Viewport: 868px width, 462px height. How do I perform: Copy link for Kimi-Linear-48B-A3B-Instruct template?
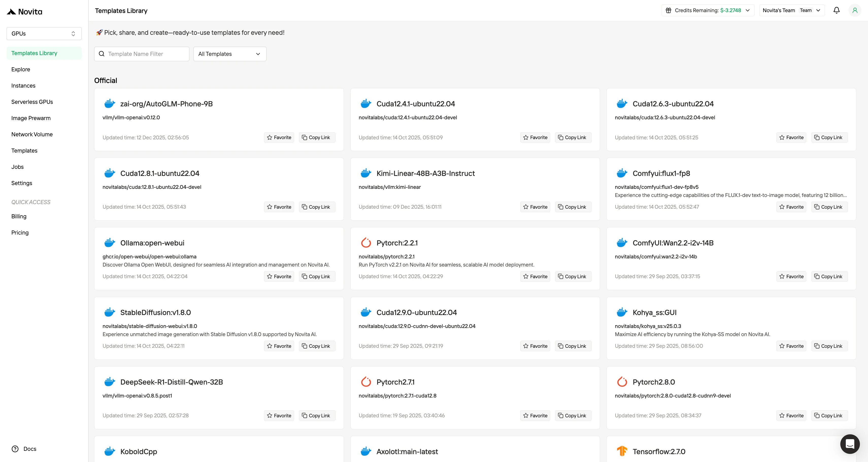click(x=573, y=207)
